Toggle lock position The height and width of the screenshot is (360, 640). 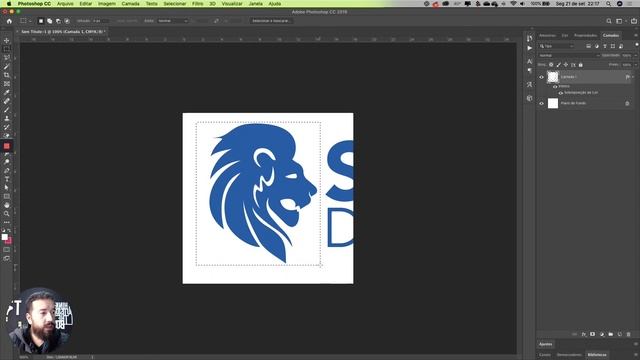pos(566,64)
